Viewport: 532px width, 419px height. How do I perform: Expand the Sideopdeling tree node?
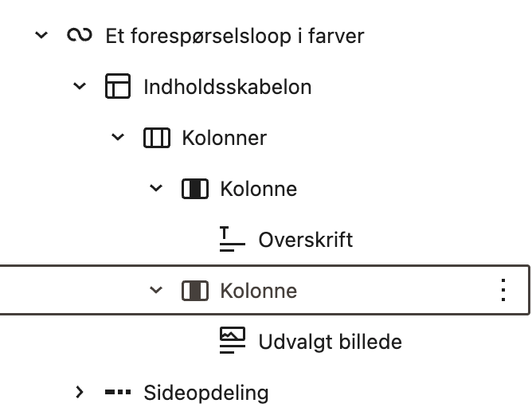(80, 393)
